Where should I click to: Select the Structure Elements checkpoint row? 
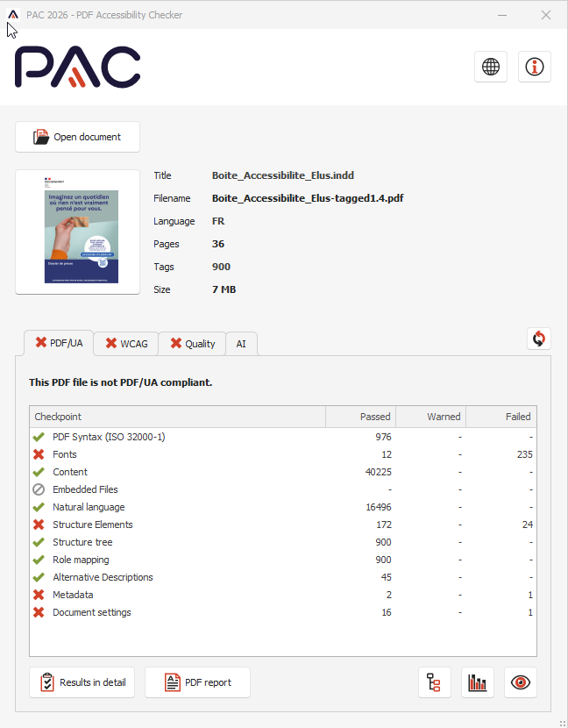[93, 525]
